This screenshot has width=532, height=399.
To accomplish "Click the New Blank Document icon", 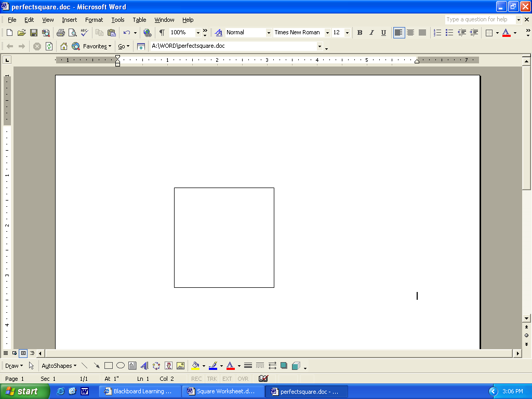I will (x=9, y=33).
